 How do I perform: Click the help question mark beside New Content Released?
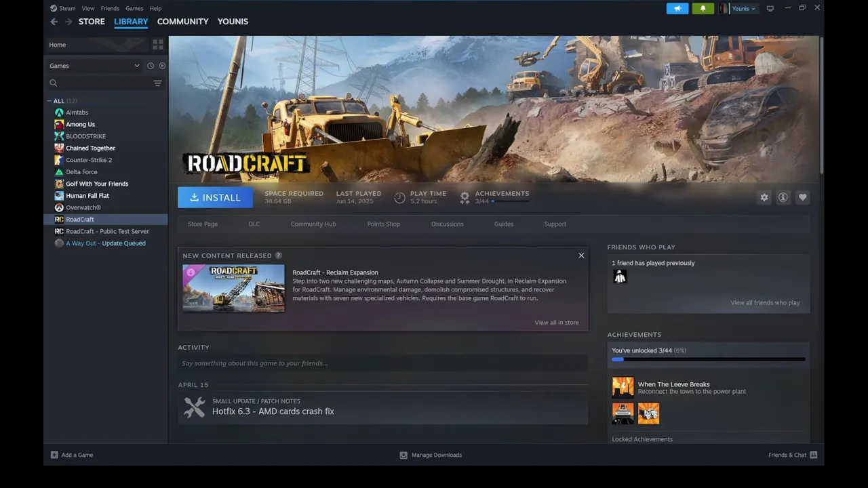279,256
